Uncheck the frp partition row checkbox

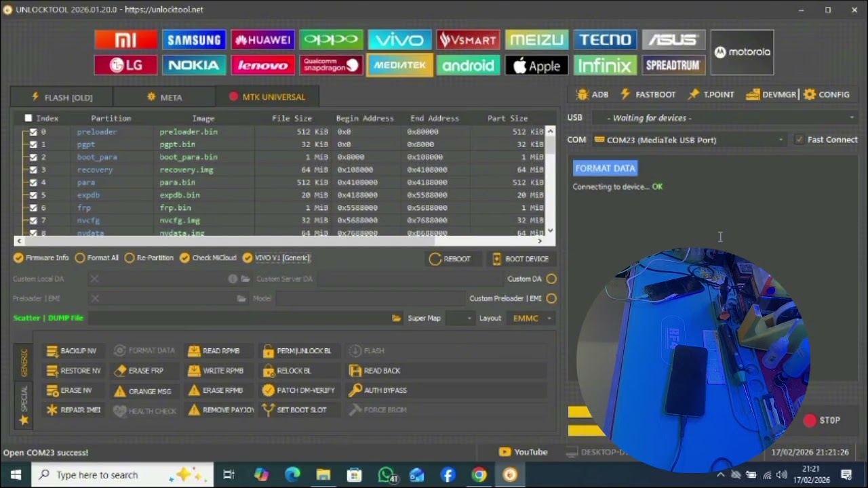[x=33, y=208]
